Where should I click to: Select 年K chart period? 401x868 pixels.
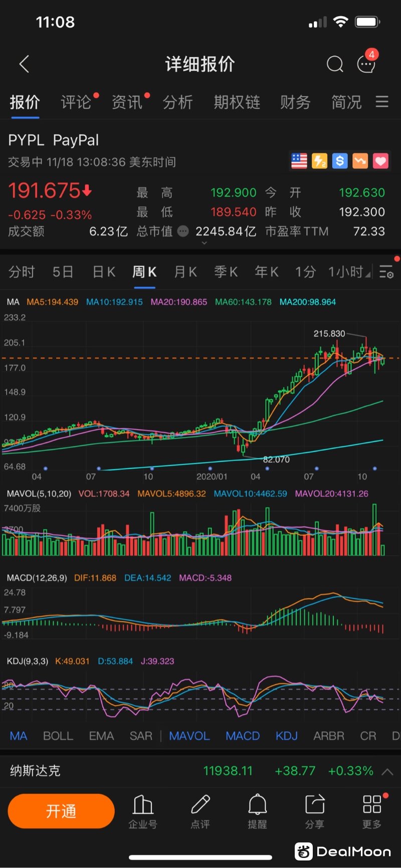pos(266,272)
